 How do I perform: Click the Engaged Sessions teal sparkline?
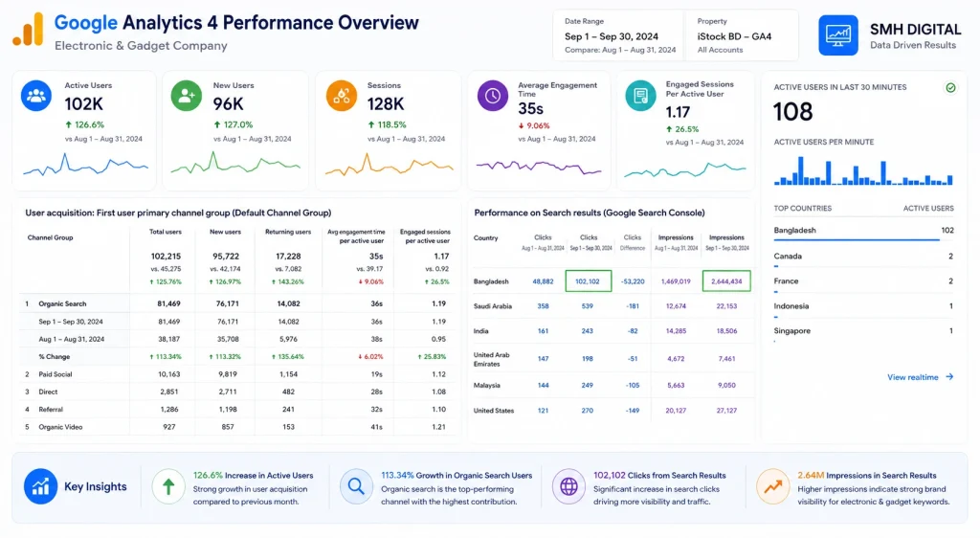685,169
